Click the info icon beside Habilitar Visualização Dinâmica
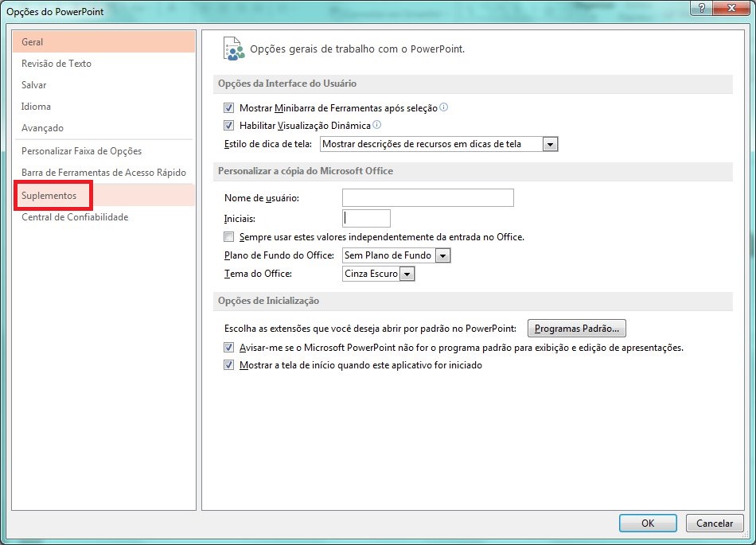Image resolution: width=756 pixels, height=545 pixels. [376, 124]
